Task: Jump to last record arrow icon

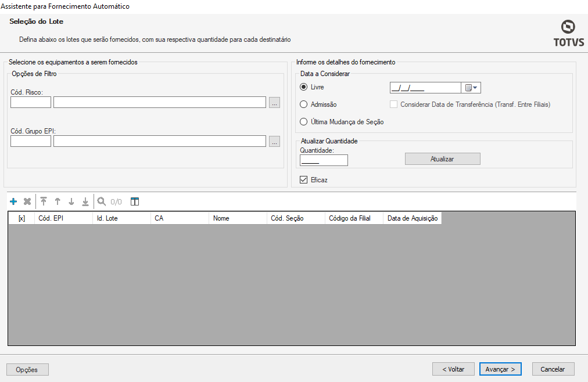Action: pos(85,201)
